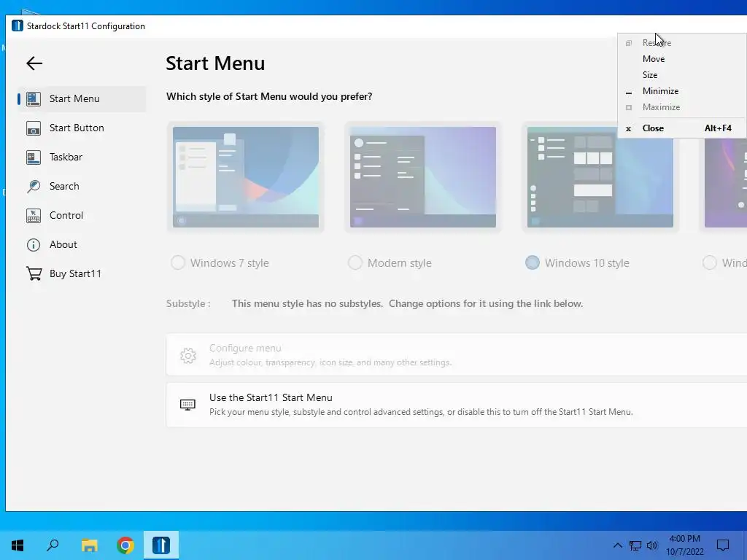
Task: Click the keyboard icon beside Use Start11
Action: pyautogui.click(x=187, y=405)
